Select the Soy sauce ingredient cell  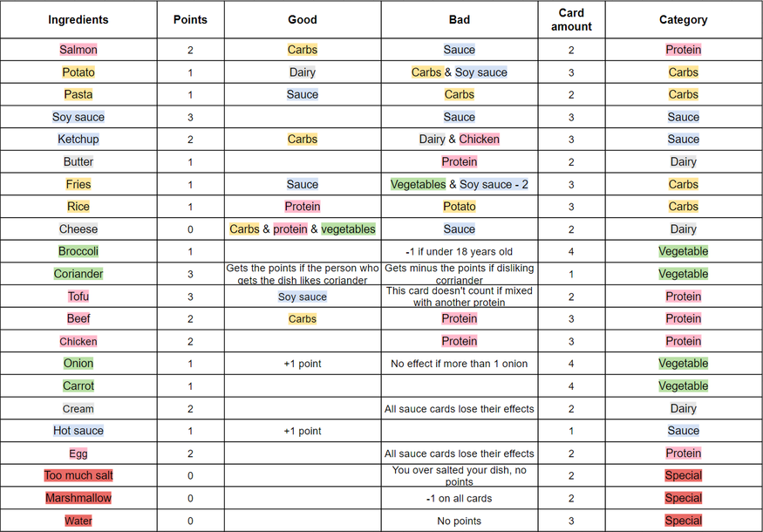point(78,117)
